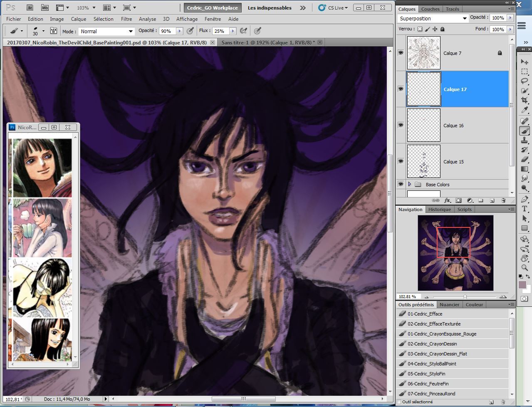The image size is (532, 407).
Task: Select the Crop tool in the toolbox
Action: 525,100
